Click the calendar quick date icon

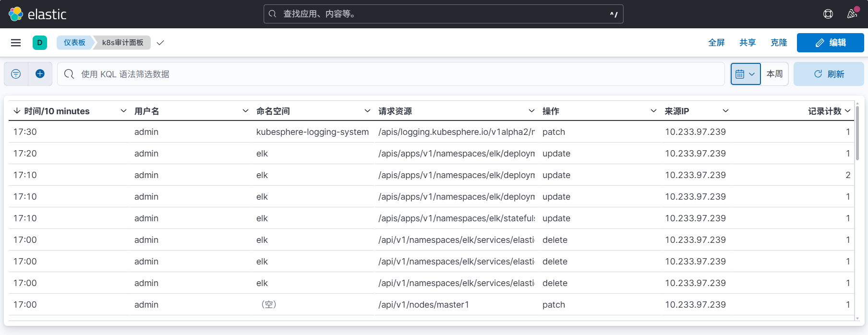tap(746, 74)
